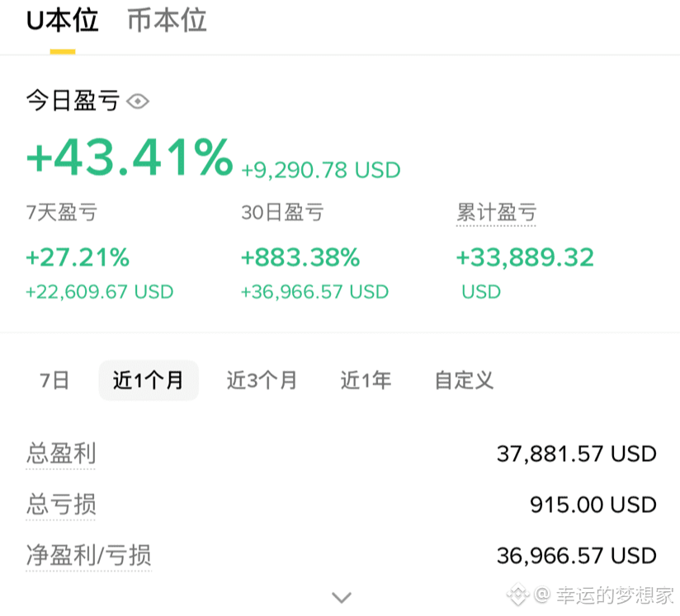This screenshot has height=616, width=680.
Task: Click the cumulative +33,889.32 value
Action: [x=525, y=257]
